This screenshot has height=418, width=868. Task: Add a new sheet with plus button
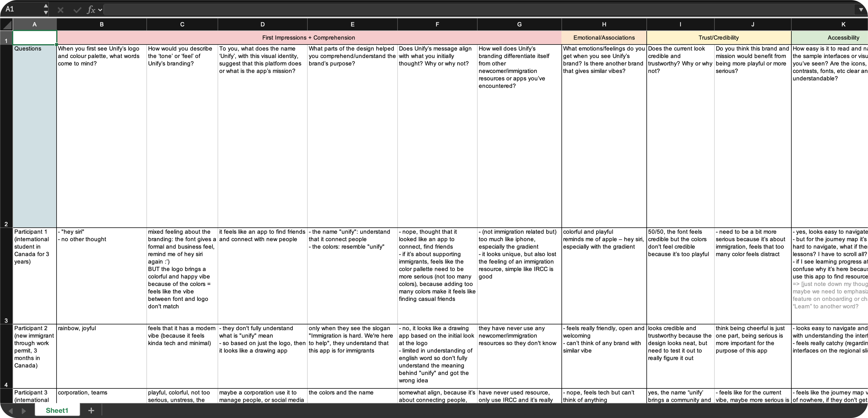pos(91,410)
